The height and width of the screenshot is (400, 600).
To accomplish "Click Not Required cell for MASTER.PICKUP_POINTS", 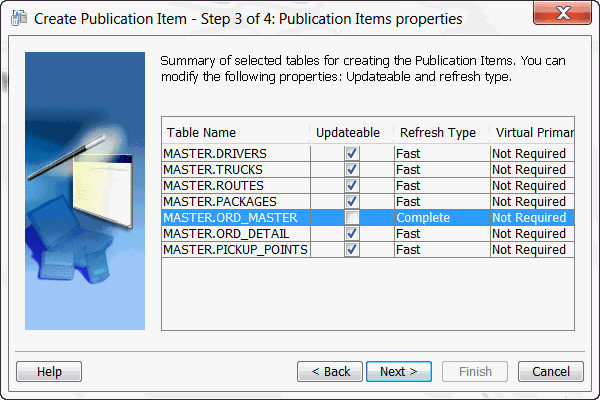I will (532, 250).
